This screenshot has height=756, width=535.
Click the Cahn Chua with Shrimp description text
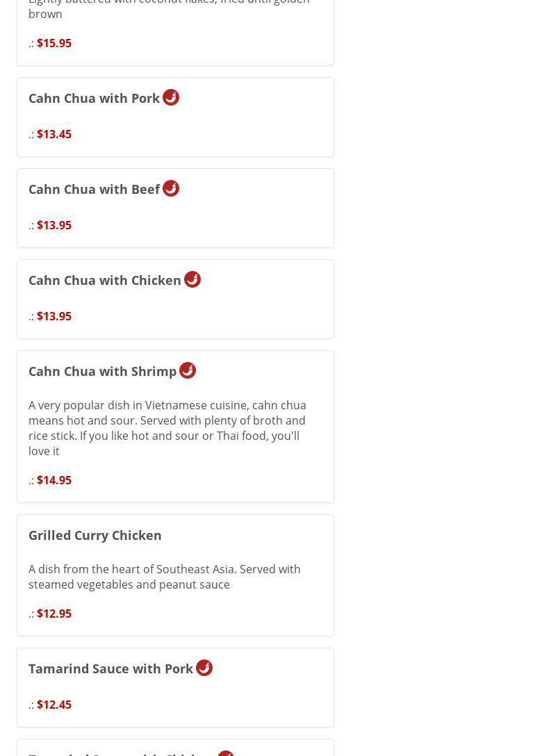167,428
